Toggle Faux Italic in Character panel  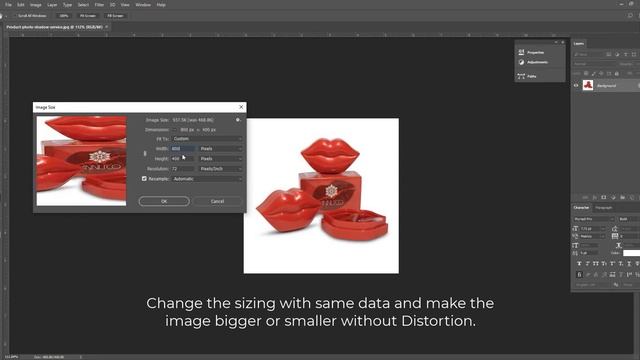click(587, 264)
